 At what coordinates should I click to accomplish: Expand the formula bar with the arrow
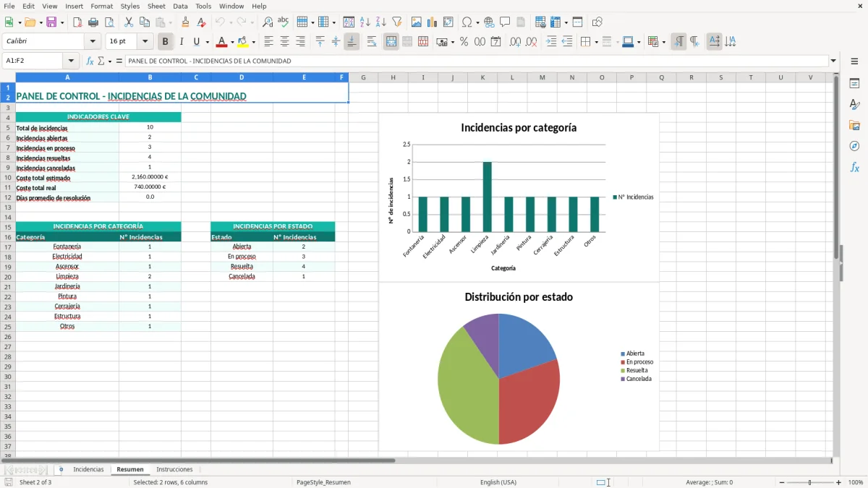[x=834, y=61]
